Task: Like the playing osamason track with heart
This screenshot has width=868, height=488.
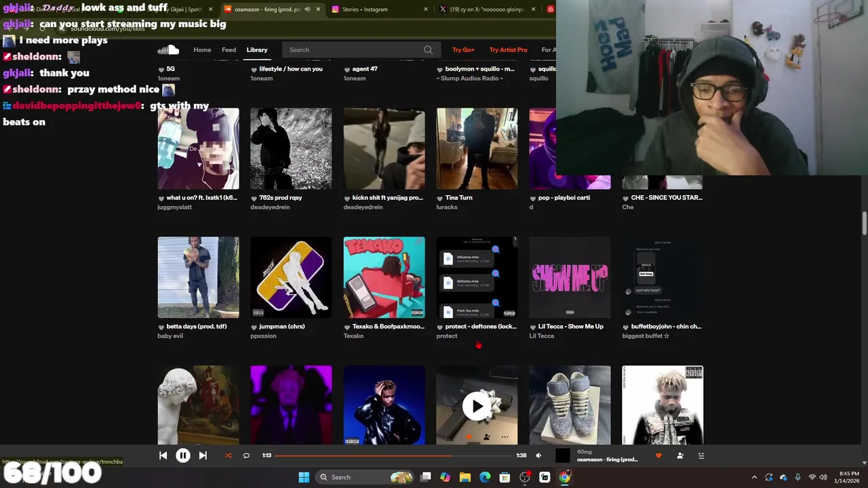Action: pyautogui.click(x=658, y=456)
